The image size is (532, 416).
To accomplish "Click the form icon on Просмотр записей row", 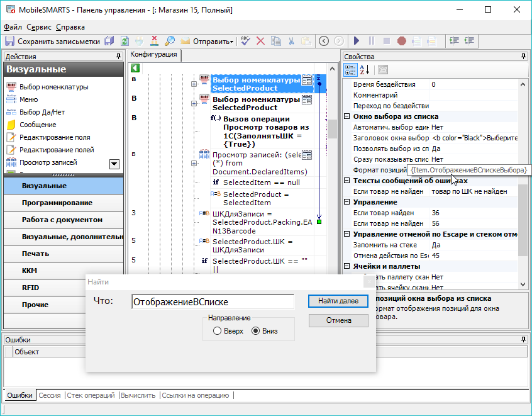I will point(307,155).
